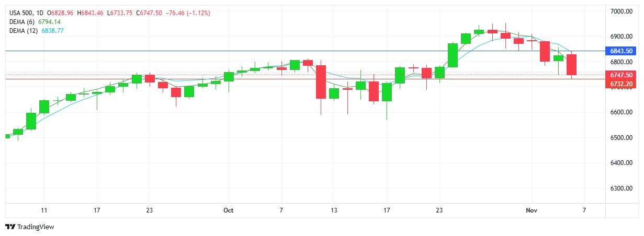Click the 7000.00 price axis label
Image resolution: width=644 pixels, height=236 pixels.
tap(622, 11)
